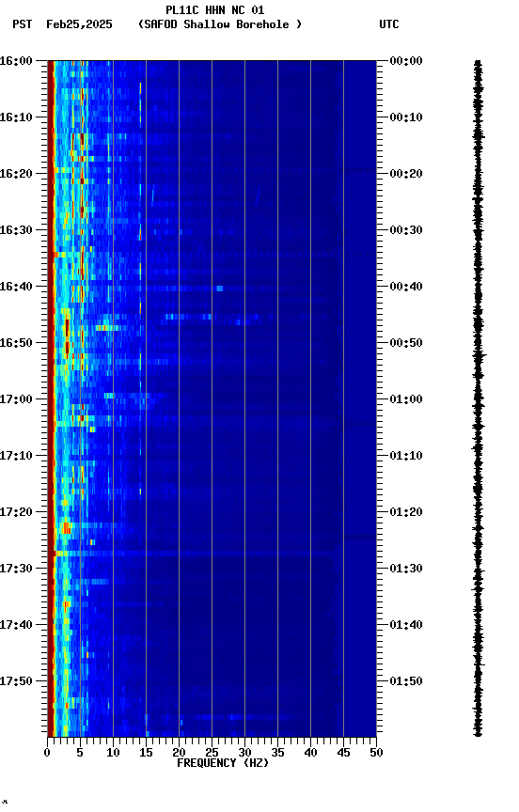Viewport: 519px width, 812px height.
Task: Click the 30 Hz frequency tick label
Action: tap(244, 753)
